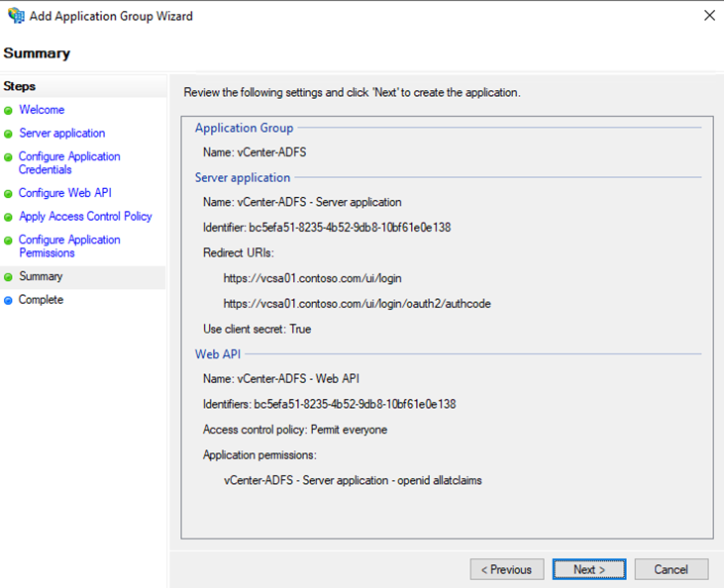Click the Server application section heading in summary

(x=243, y=178)
